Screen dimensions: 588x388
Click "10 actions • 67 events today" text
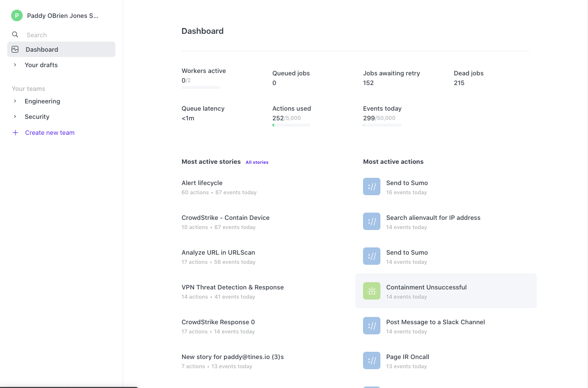pos(219,227)
